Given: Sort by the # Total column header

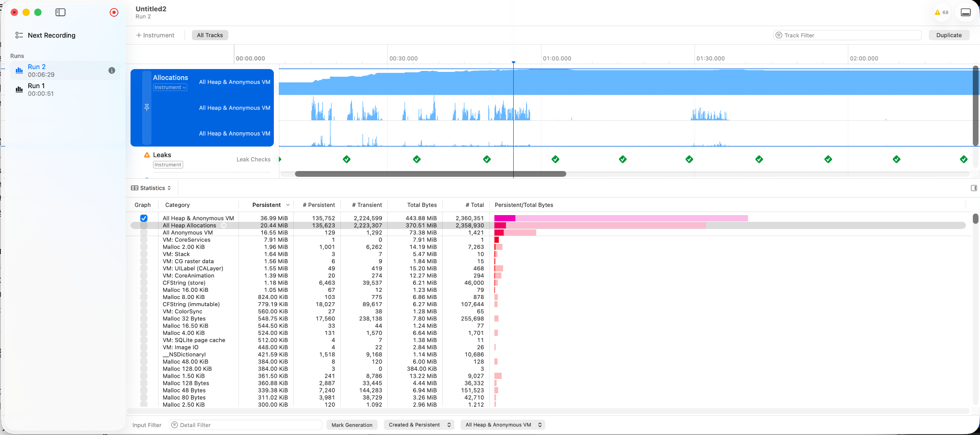Looking at the screenshot, I should (x=474, y=205).
